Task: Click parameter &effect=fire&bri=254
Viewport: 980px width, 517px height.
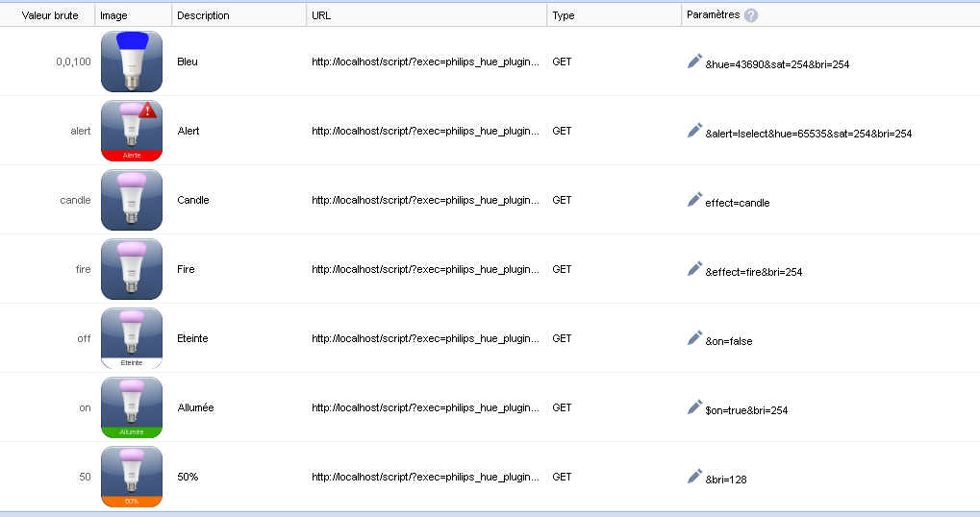Action: tap(754, 272)
